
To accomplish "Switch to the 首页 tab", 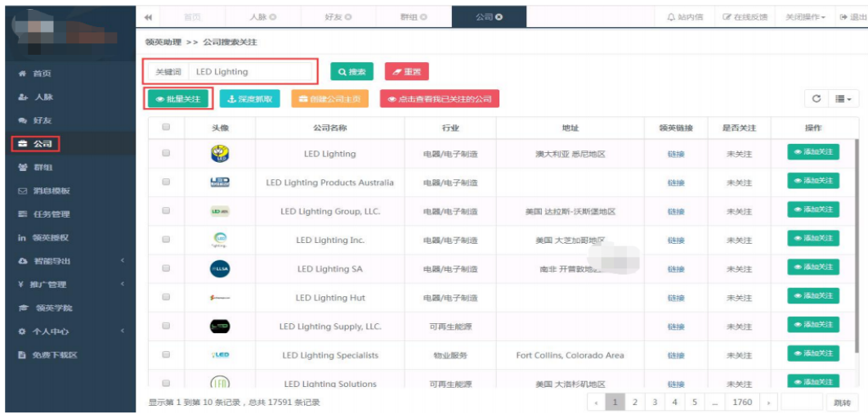I will [x=193, y=17].
